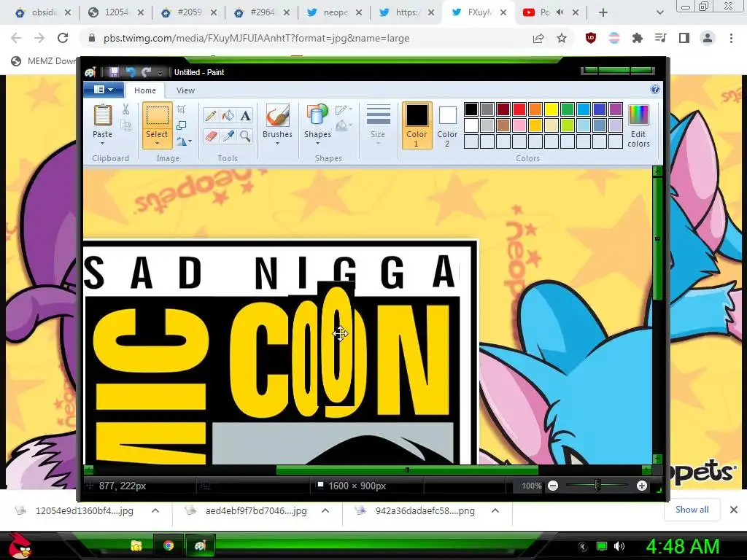Open the Chrome media controls icon
This screenshot has width=747, height=560.
pos(661,38)
